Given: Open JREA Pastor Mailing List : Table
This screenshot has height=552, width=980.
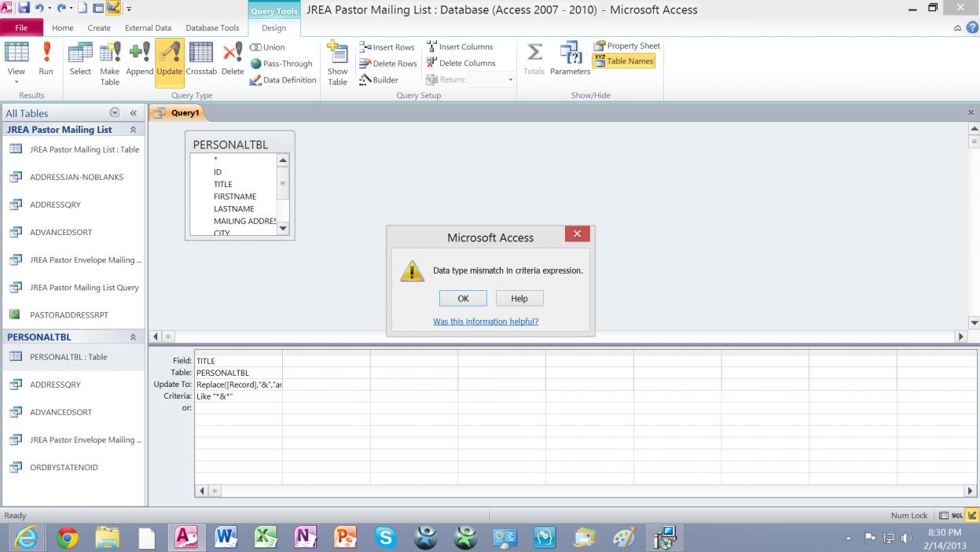Looking at the screenshot, I should point(73,149).
